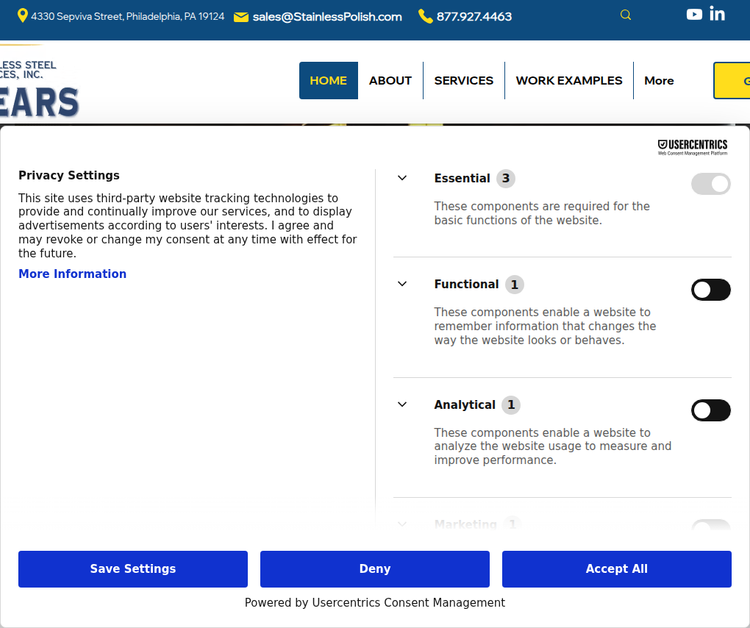Click the phone handset icon
This screenshot has height=628, width=750.
coord(425,16)
